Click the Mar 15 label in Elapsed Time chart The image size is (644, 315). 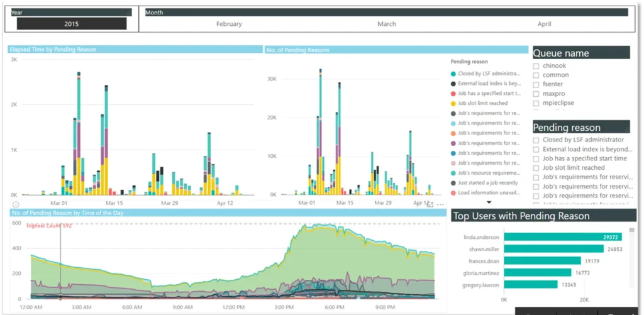114,203
